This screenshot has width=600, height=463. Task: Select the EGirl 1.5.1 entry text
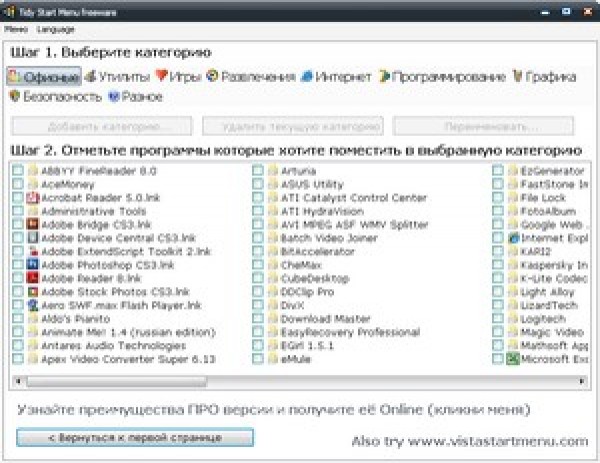point(307,346)
